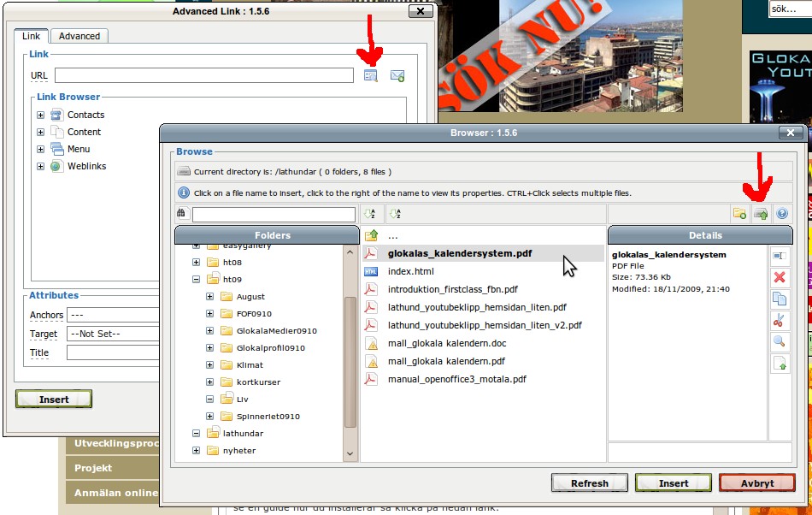This screenshot has width=812, height=515.
Task: View selected file with magnifier icon
Action: tap(779, 341)
